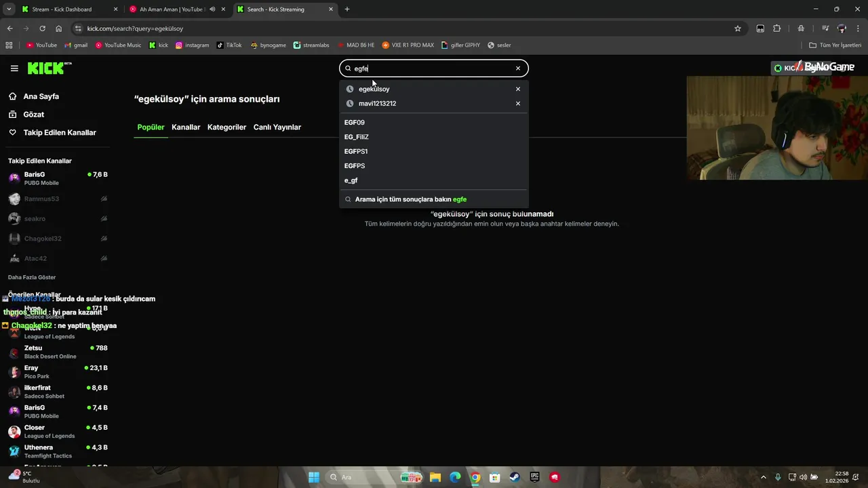868x488 pixels.
Task: Open instagram bookmark
Action: tap(192, 45)
